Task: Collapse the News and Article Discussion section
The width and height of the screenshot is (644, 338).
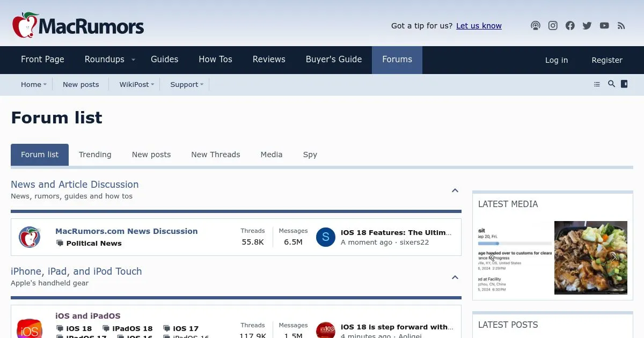Action: click(x=455, y=190)
